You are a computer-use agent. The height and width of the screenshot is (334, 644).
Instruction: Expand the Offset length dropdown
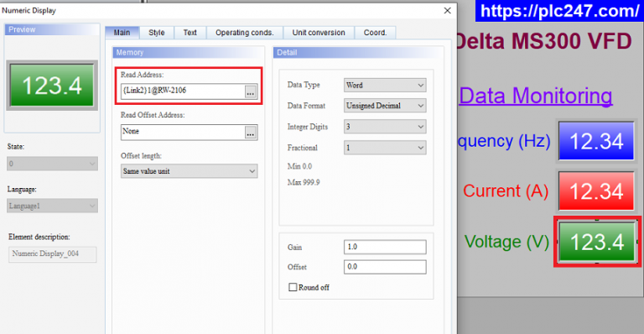[189, 171]
